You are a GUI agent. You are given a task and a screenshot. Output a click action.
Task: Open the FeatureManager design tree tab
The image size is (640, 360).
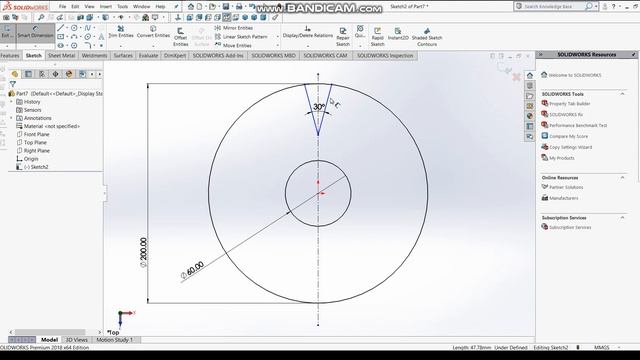point(15,74)
